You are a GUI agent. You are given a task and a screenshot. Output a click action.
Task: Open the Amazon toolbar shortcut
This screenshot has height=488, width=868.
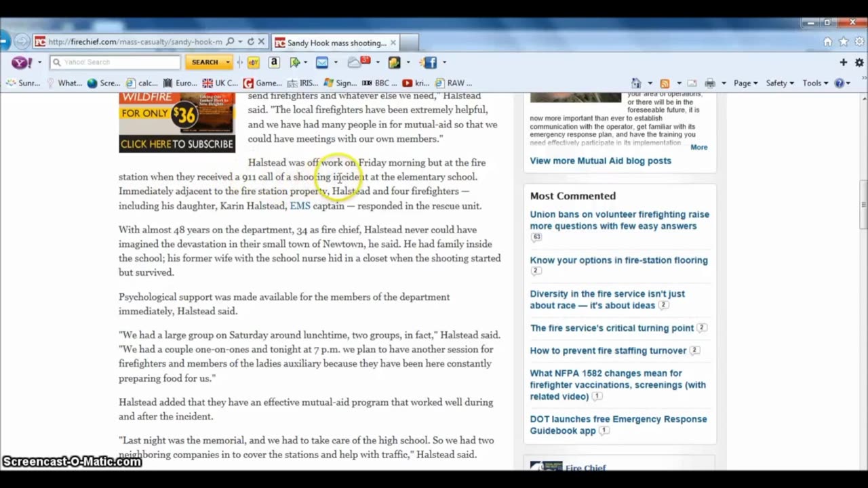pos(274,62)
